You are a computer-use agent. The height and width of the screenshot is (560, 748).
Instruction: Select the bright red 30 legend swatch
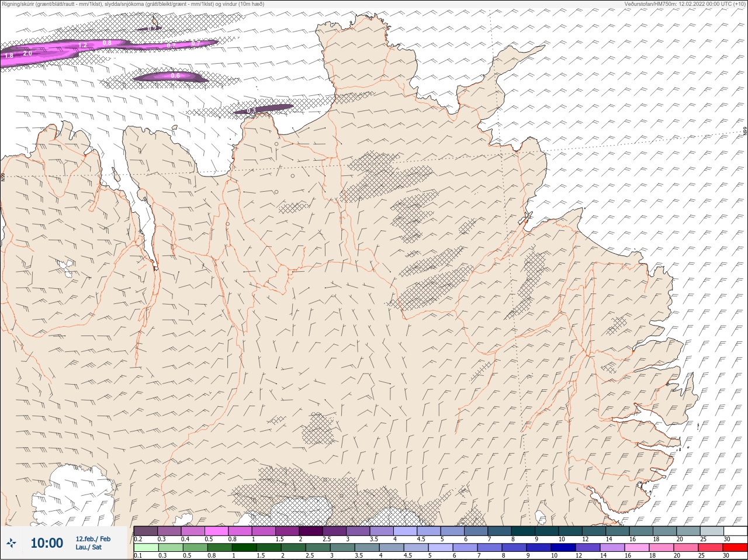click(735, 548)
